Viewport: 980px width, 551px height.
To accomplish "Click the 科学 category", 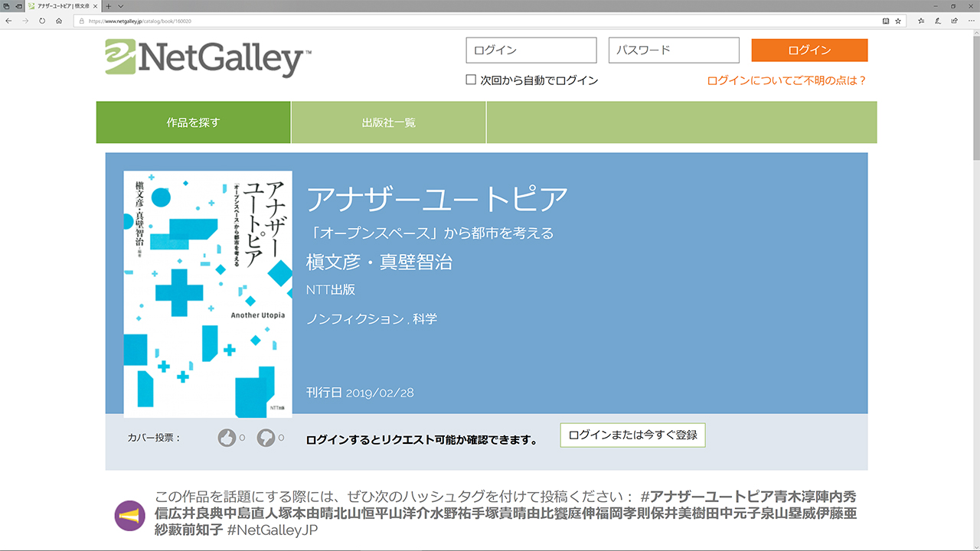I will coord(425,319).
